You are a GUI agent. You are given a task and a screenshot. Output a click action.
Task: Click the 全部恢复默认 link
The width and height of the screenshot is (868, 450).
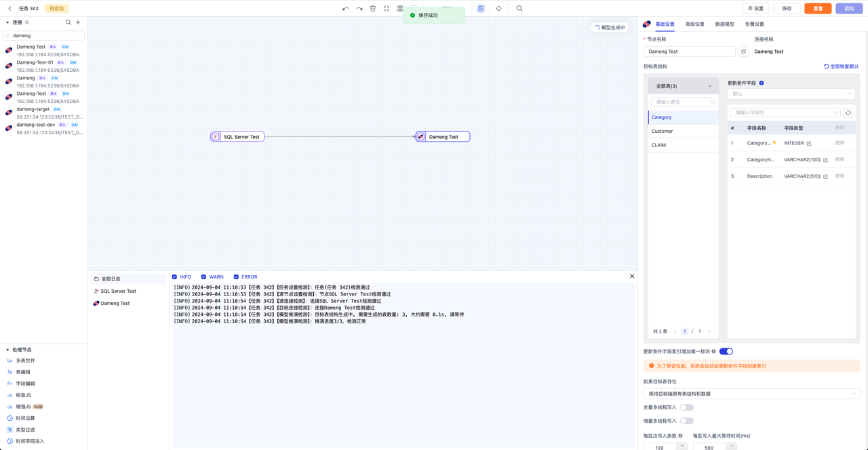click(841, 66)
